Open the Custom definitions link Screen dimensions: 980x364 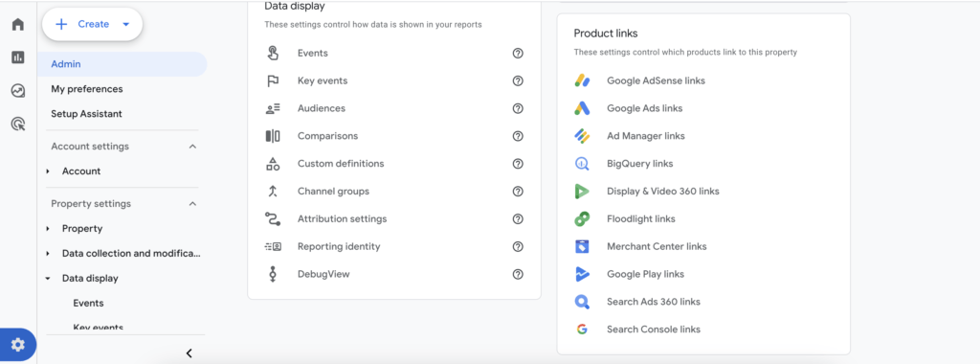pos(341,164)
